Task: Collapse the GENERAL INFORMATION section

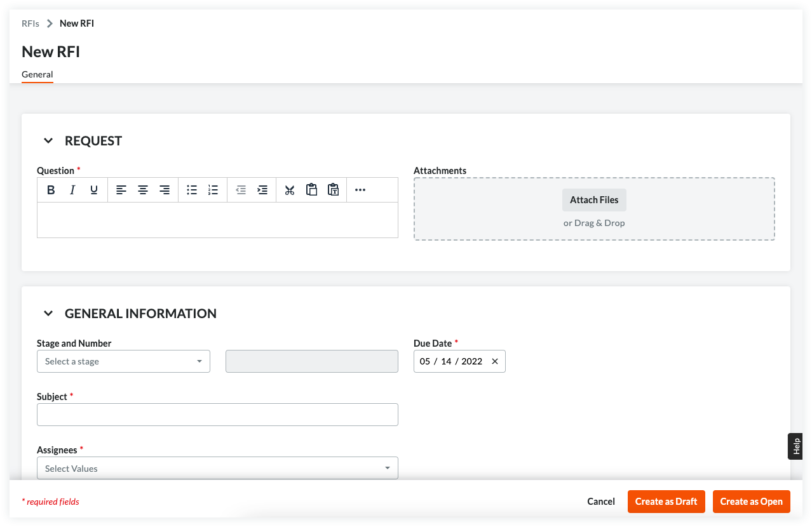Action: 48,314
